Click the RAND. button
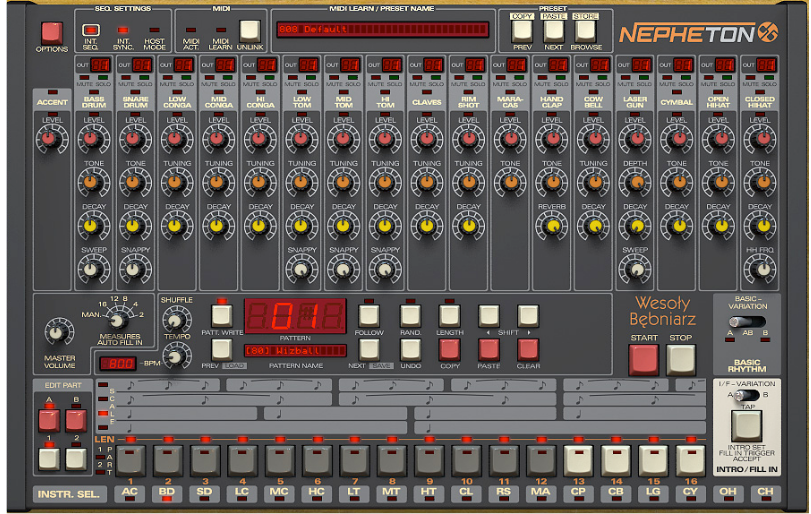Viewport: 811px width, 514px height. [410, 315]
